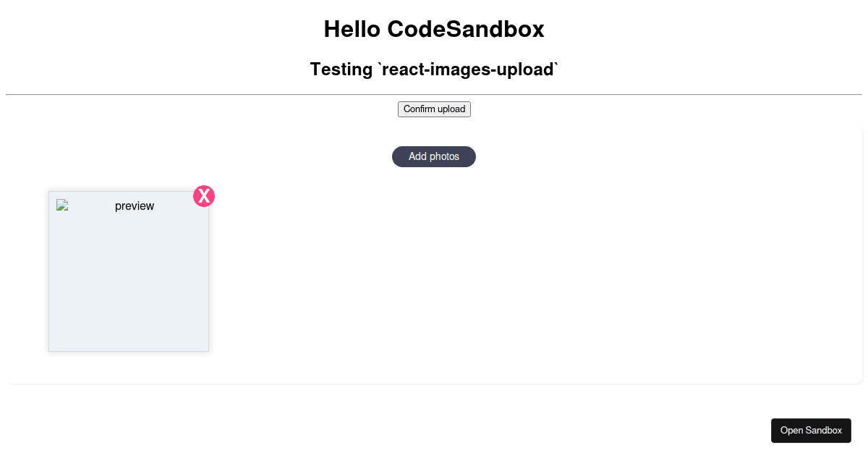Open the sandbox via Open Sandbox button
This screenshot has width=868, height=456.
pyautogui.click(x=811, y=430)
